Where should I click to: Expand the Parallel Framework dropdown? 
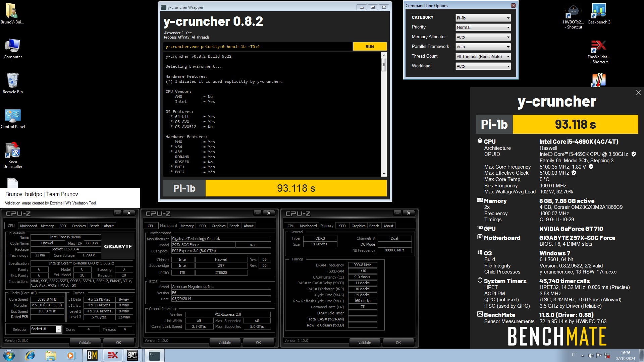click(x=483, y=47)
